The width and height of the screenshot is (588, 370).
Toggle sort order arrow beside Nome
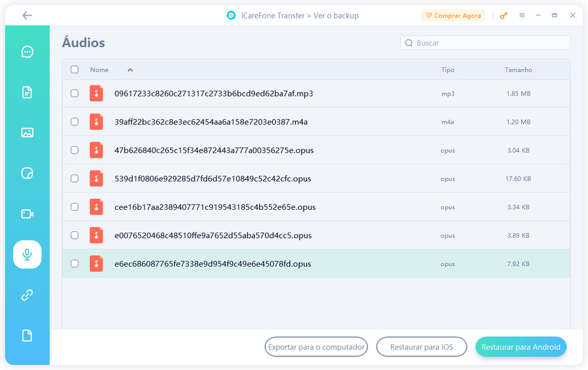(130, 70)
